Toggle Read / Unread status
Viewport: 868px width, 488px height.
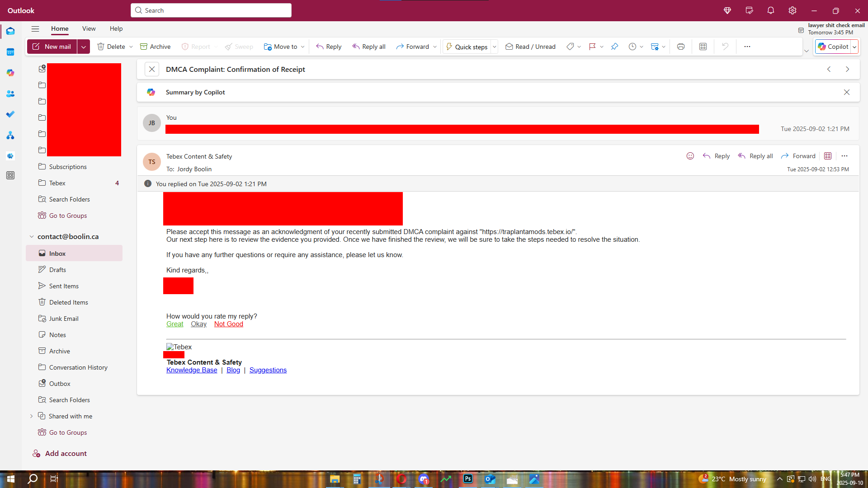pyautogui.click(x=530, y=47)
